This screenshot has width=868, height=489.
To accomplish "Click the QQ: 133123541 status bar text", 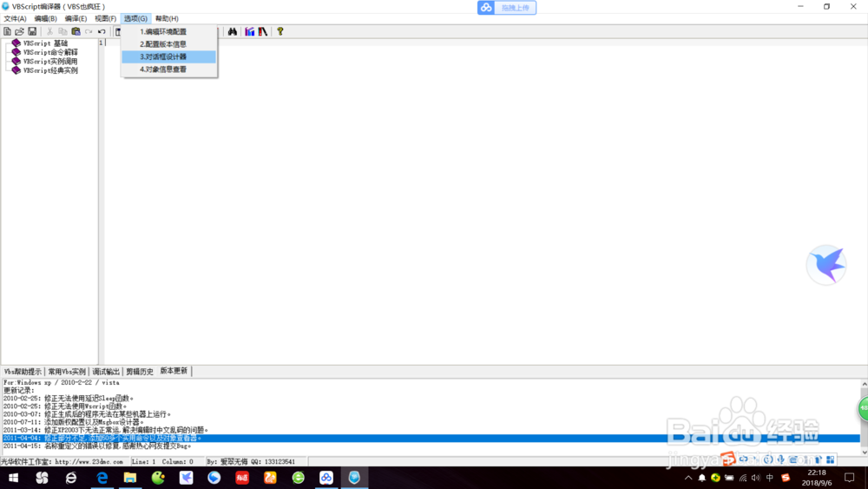I will pyautogui.click(x=273, y=461).
